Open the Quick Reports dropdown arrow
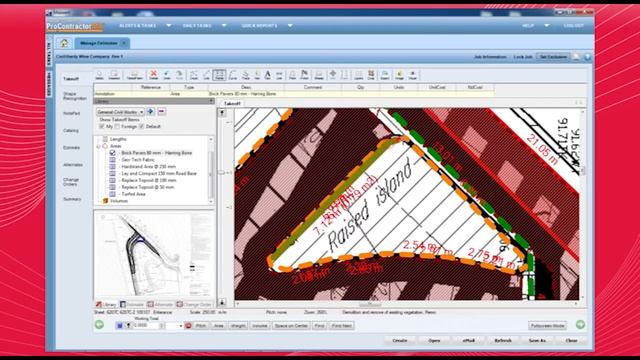Screen dimensions: 640x360 click(290, 26)
